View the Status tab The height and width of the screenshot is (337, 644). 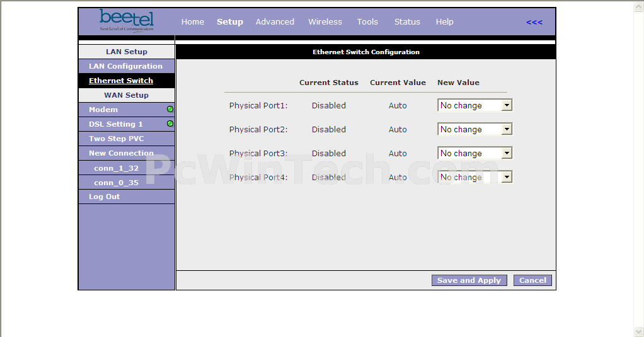[x=407, y=22]
